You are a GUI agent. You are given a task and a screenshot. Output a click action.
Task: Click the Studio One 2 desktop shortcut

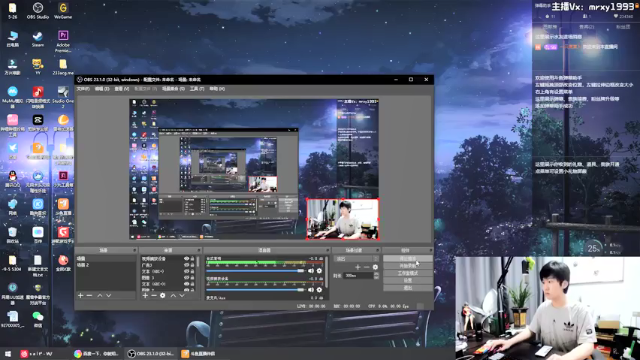coord(63,97)
